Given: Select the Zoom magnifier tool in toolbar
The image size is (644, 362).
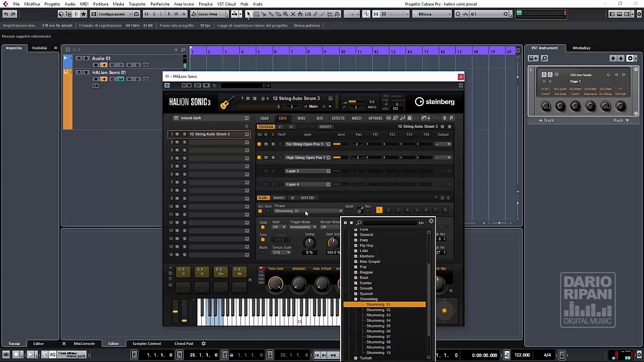Looking at the screenshot, I should pos(286,14).
